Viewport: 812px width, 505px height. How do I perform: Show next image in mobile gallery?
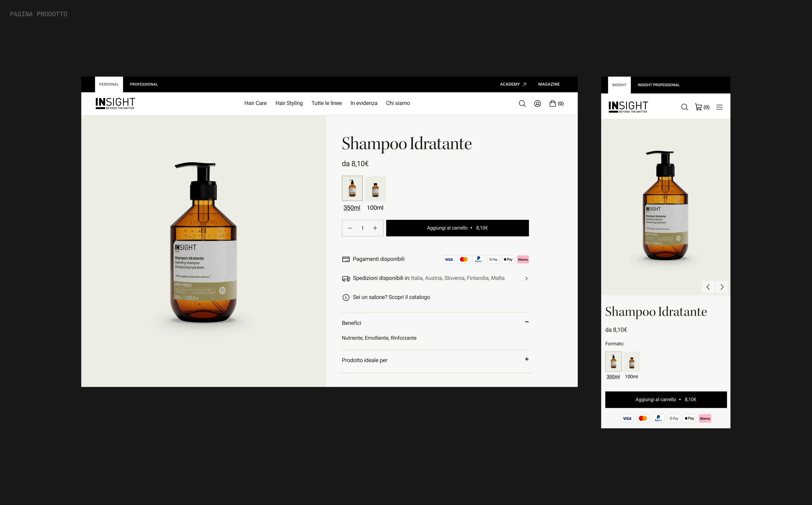[722, 287]
